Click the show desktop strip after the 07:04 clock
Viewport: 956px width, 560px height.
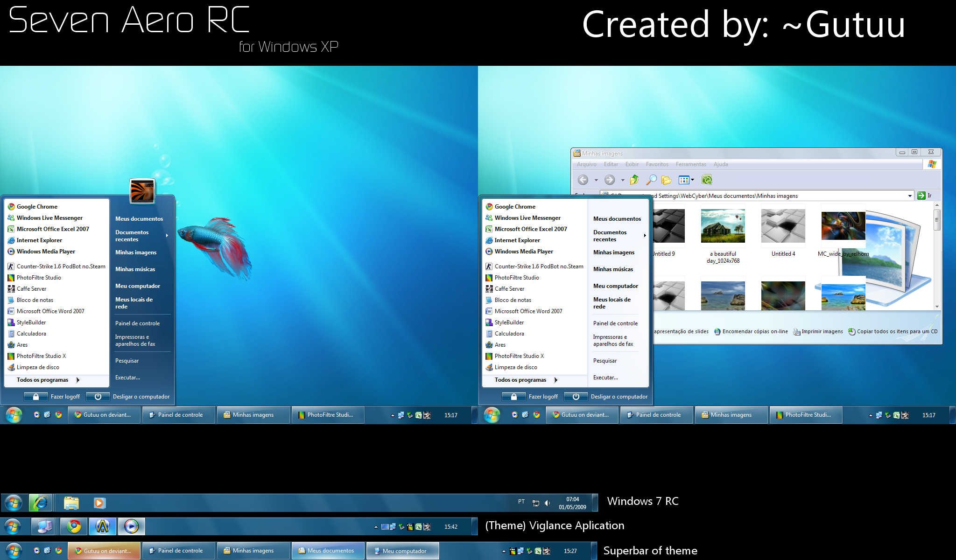click(x=595, y=503)
